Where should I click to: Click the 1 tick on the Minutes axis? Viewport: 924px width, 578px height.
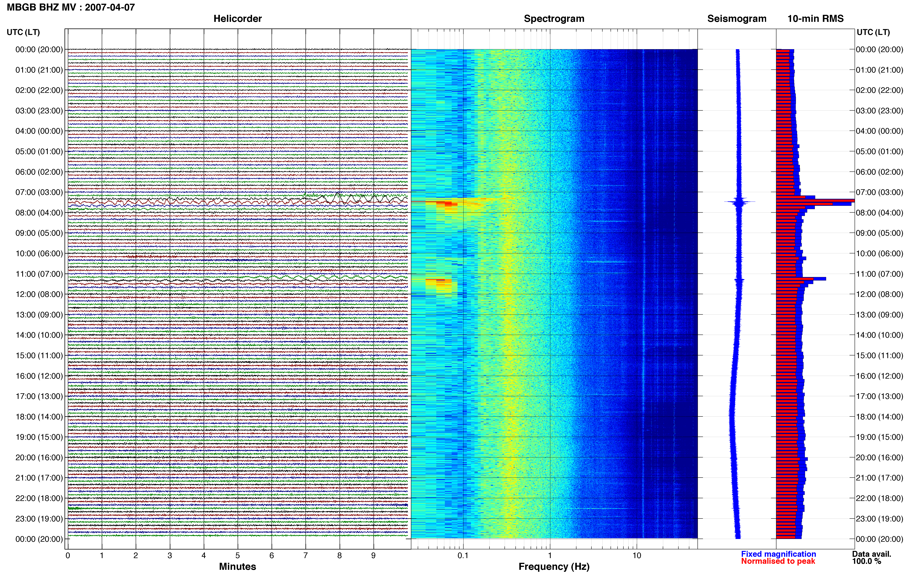(x=102, y=555)
